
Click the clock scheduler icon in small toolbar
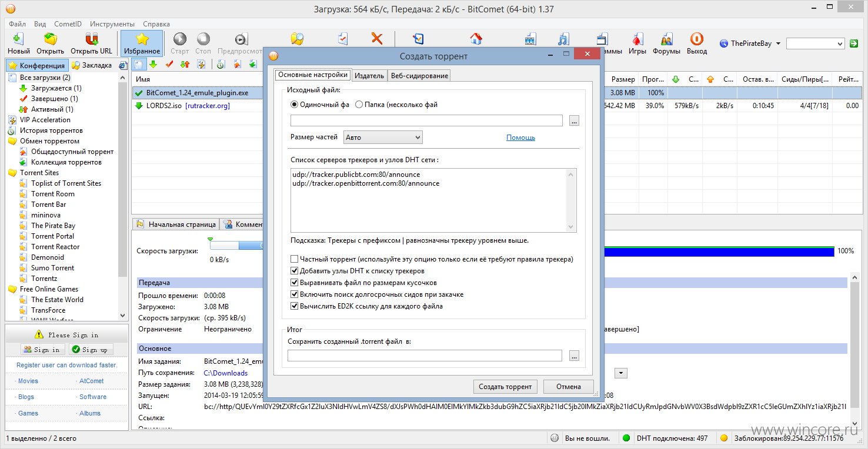click(x=221, y=64)
